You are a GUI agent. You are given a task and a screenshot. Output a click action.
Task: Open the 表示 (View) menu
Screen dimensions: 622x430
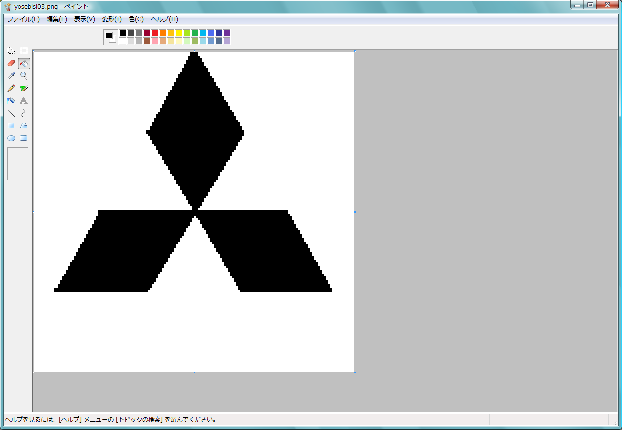(x=84, y=19)
